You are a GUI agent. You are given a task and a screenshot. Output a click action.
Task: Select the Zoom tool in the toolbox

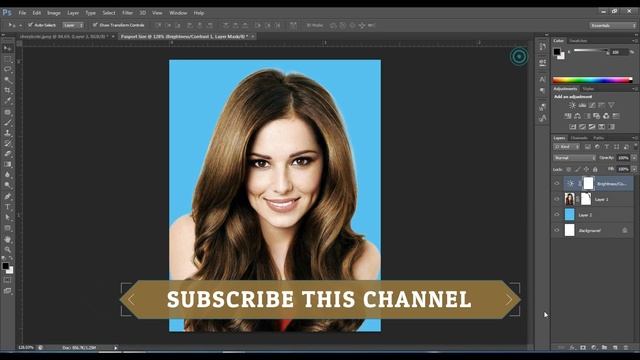[7, 249]
